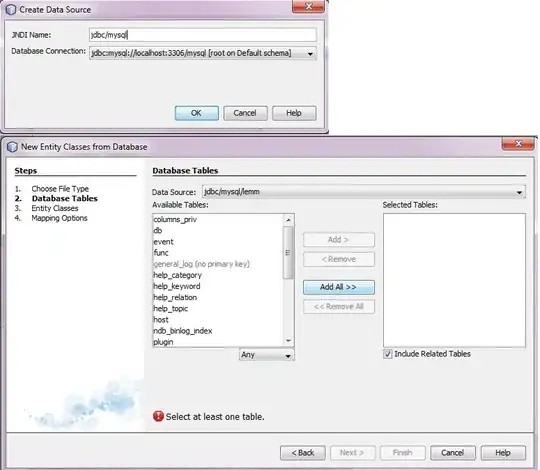Click the Database Tables step
Image resolution: width=540 pixels, height=470 pixels.
pos(65,199)
